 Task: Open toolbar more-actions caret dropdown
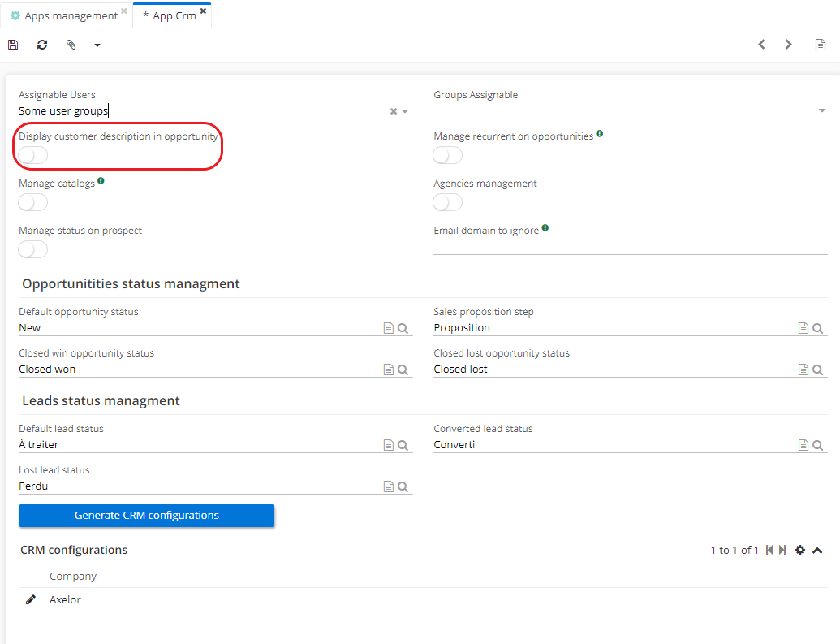point(97,45)
